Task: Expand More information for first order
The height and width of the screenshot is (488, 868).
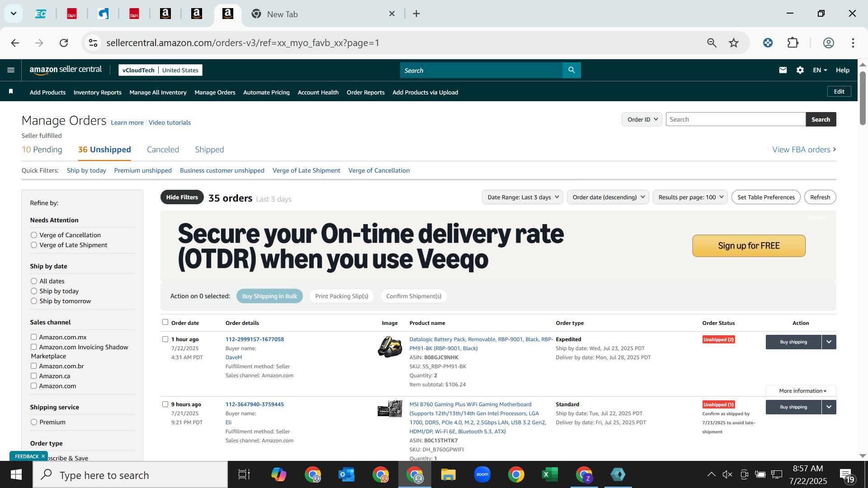Action: point(801,391)
